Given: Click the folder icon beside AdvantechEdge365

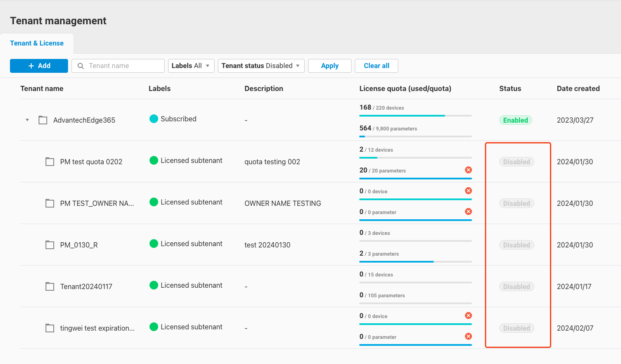Looking at the screenshot, I should click(42, 120).
